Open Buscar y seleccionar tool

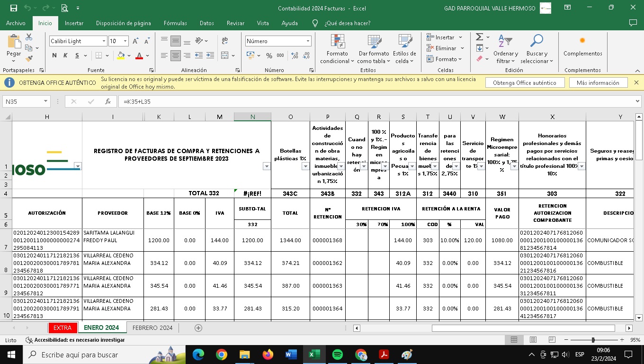(537, 50)
